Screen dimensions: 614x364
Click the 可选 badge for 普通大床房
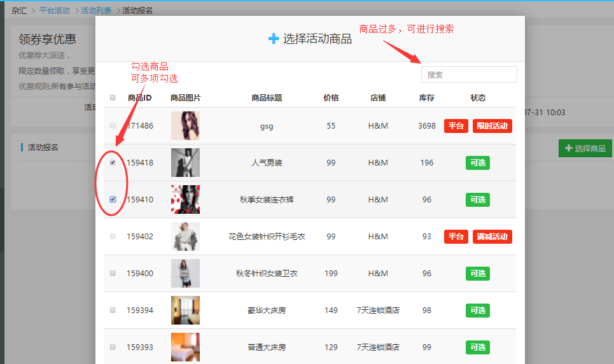(x=477, y=347)
